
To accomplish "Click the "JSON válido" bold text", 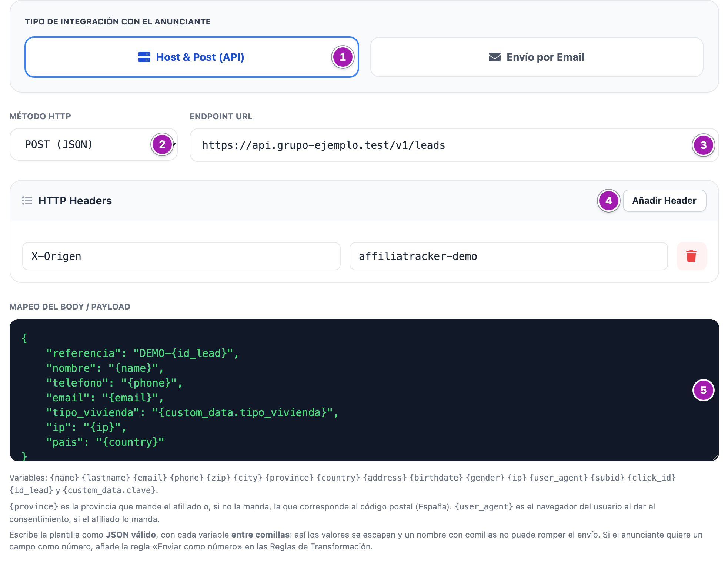I will (131, 535).
